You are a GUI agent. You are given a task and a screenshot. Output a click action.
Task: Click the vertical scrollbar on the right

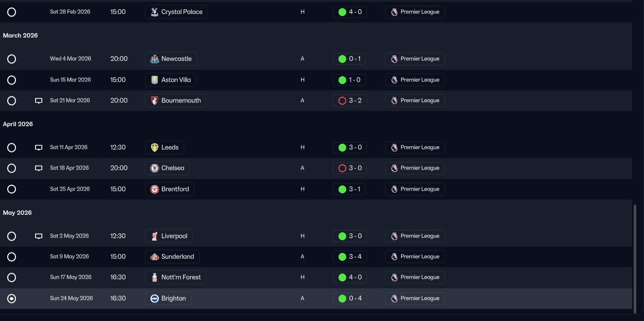pyautogui.click(x=635, y=258)
